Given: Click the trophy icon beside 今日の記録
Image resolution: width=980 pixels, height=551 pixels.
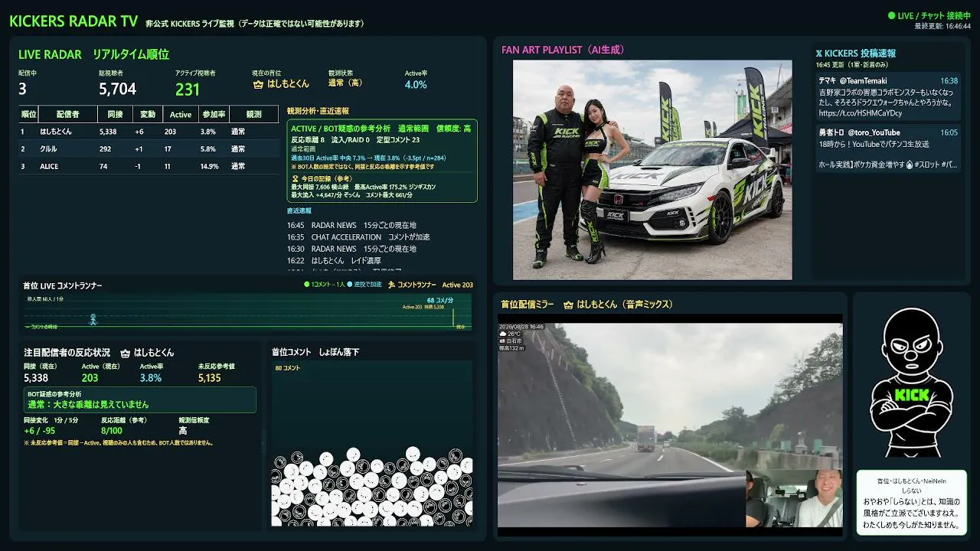Looking at the screenshot, I should [294, 178].
